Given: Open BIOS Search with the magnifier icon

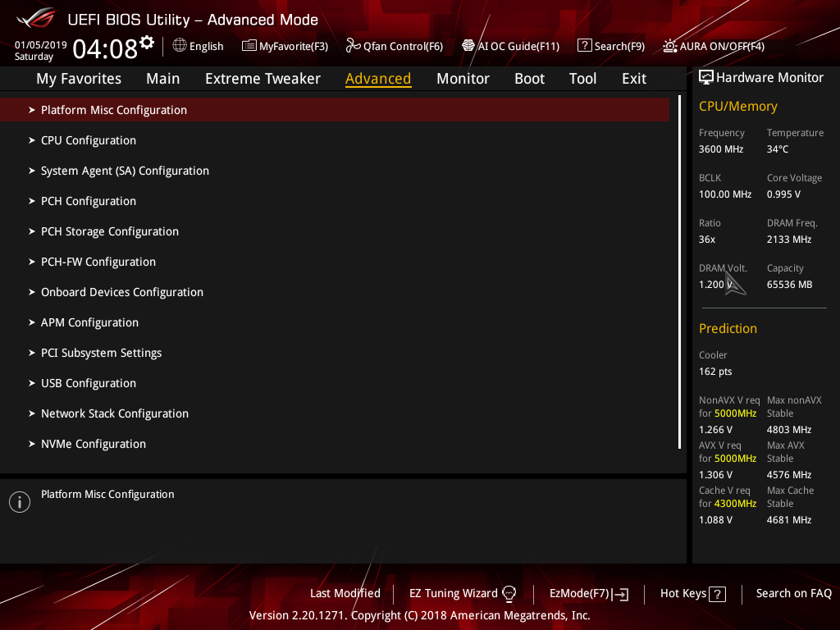Looking at the screenshot, I should (x=610, y=46).
